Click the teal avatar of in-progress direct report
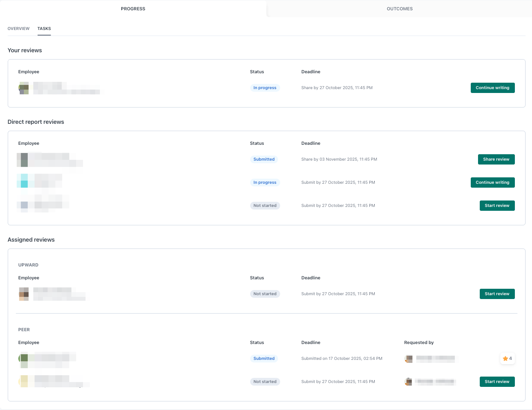This screenshot has width=532, height=410. click(x=24, y=181)
